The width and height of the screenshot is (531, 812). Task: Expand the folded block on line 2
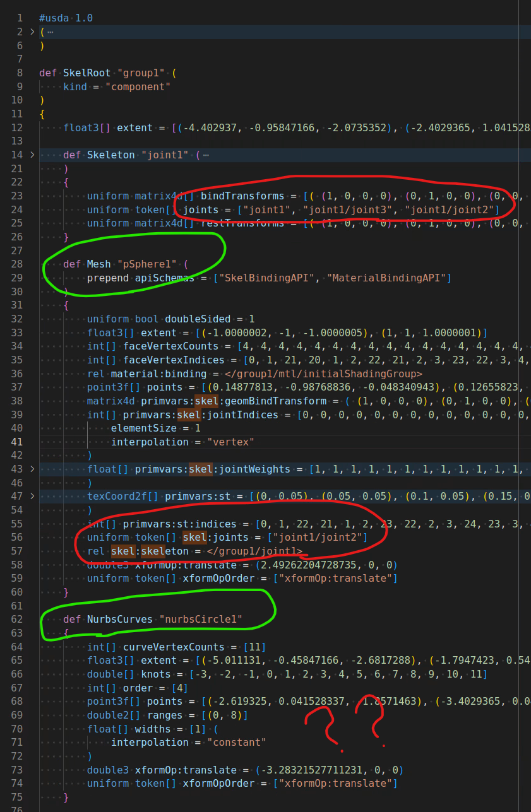33,32
